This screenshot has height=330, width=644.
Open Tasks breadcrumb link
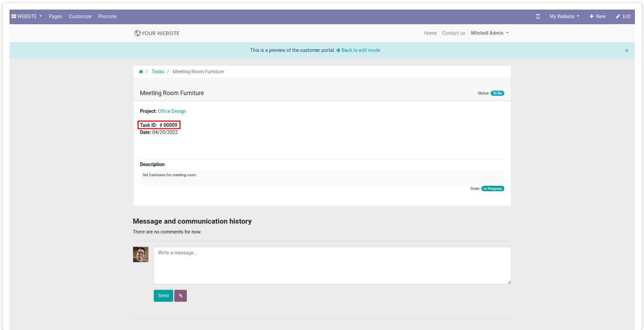(x=158, y=72)
